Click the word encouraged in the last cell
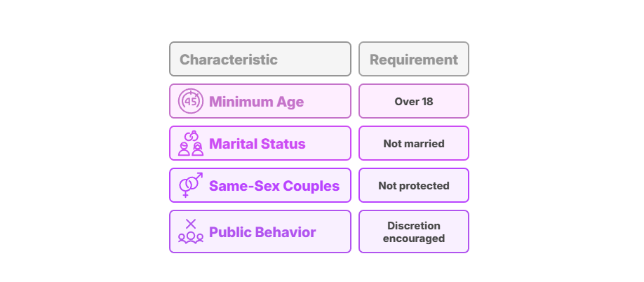 point(414,239)
